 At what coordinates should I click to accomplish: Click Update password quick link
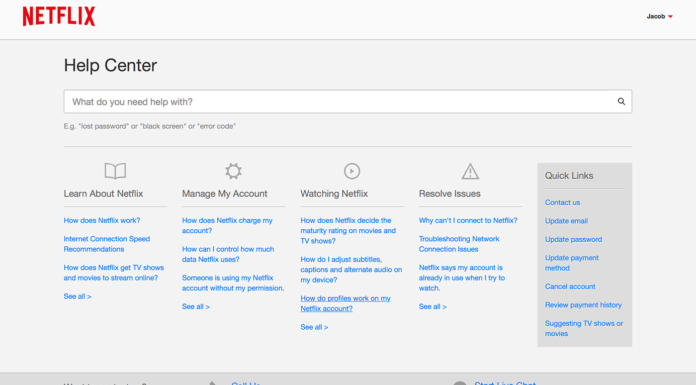pyautogui.click(x=573, y=239)
